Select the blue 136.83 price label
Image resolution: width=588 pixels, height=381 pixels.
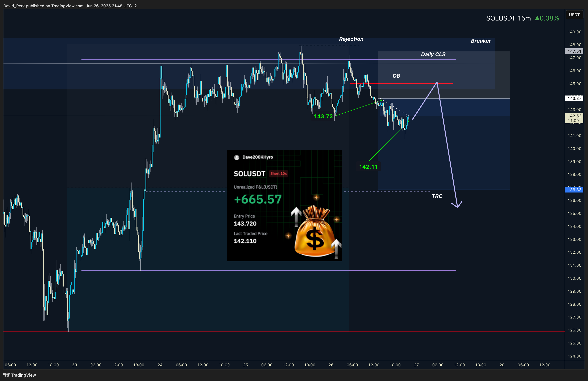click(x=574, y=190)
